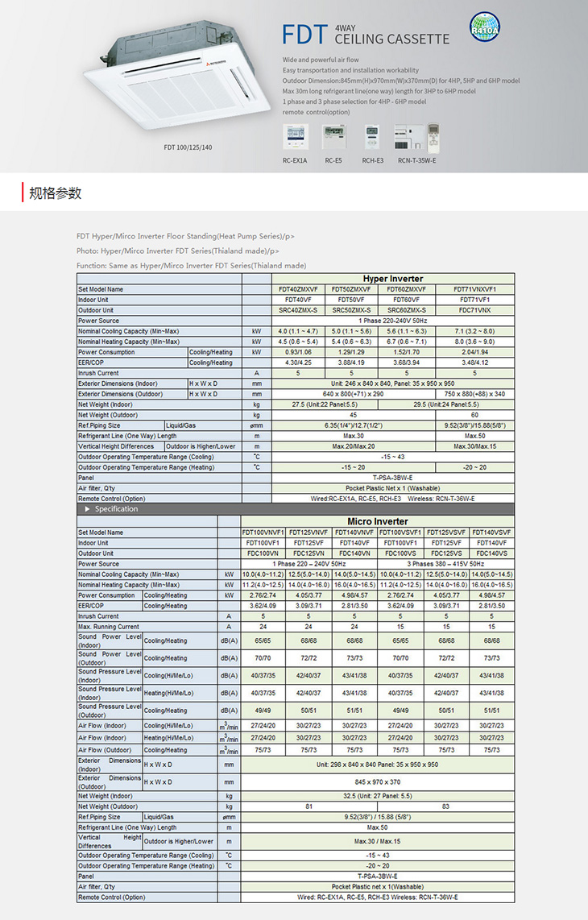Select the FDT50ZMXVF model cell

coord(351,289)
